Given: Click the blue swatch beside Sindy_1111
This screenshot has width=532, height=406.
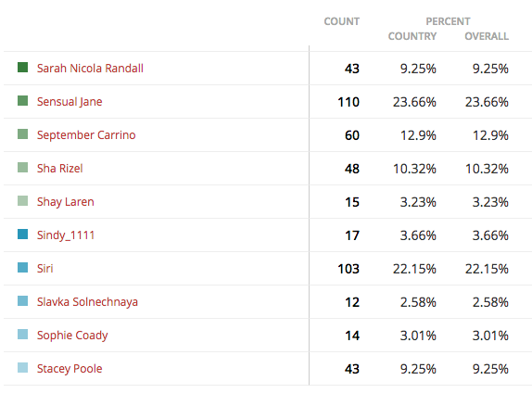Looking at the screenshot, I should click(23, 235).
